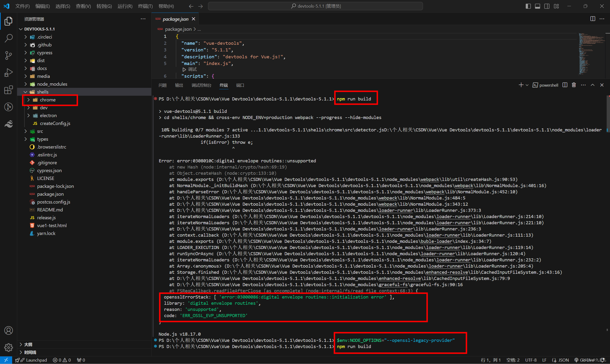Open the Accounts icon in the activity bar
The width and height of the screenshot is (610, 364).
tap(9, 330)
